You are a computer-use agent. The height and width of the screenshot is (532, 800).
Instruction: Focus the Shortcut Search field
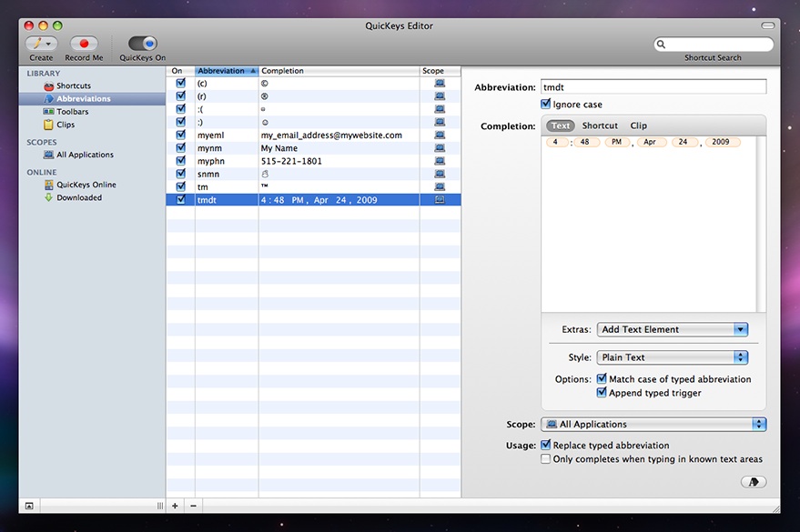pos(714,45)
